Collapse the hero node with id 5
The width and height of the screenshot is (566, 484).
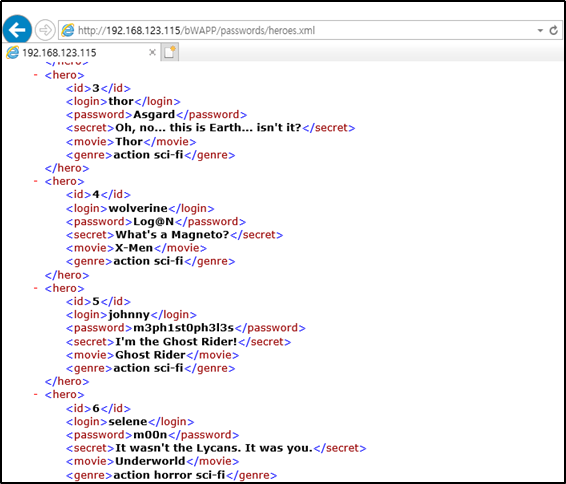(x=35, y=288)
